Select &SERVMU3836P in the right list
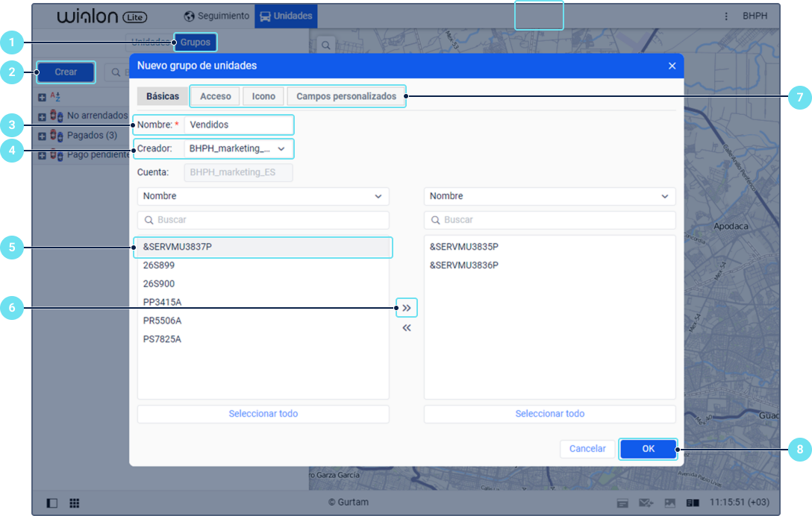 (549, 265)
